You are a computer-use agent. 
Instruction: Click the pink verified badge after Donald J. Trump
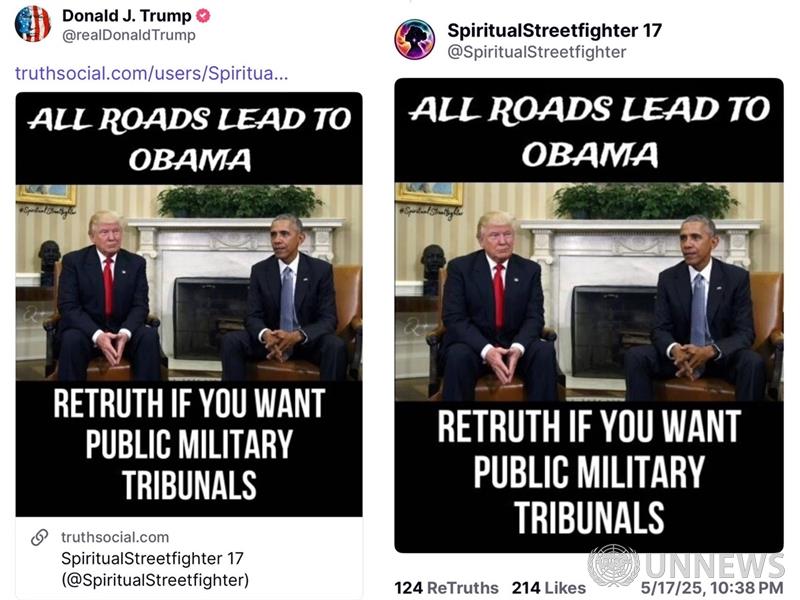coord(203,16)
